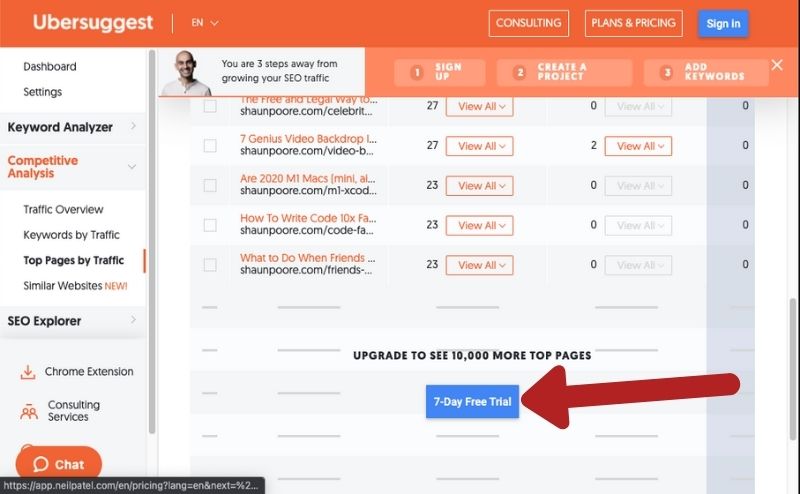The height and width of the screenshot is (494, 800).
Task: Open Similar Websites NEW!
Action: (75, 286)
